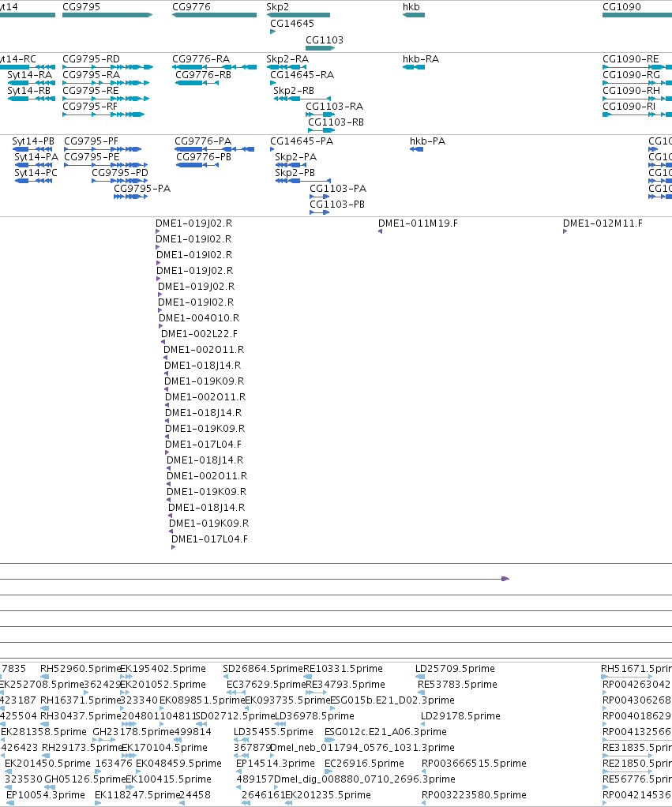Click protein CG9776-PA
Screen dimensions: 672x807
point(203,141)
